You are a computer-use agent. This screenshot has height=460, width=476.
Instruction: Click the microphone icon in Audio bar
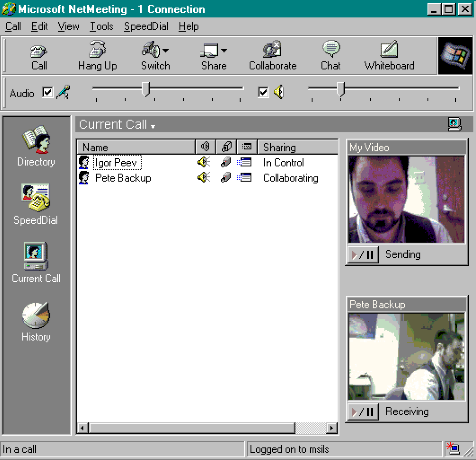[63, 92]
